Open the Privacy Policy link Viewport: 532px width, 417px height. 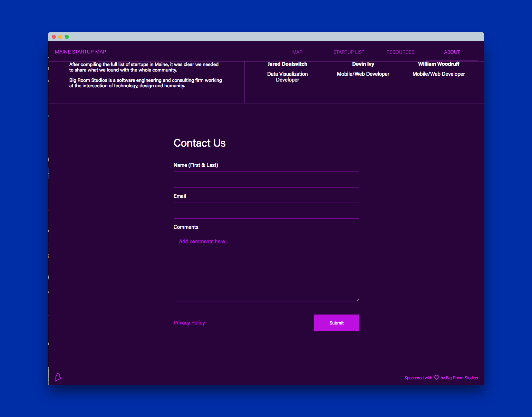tap(189, 323)
